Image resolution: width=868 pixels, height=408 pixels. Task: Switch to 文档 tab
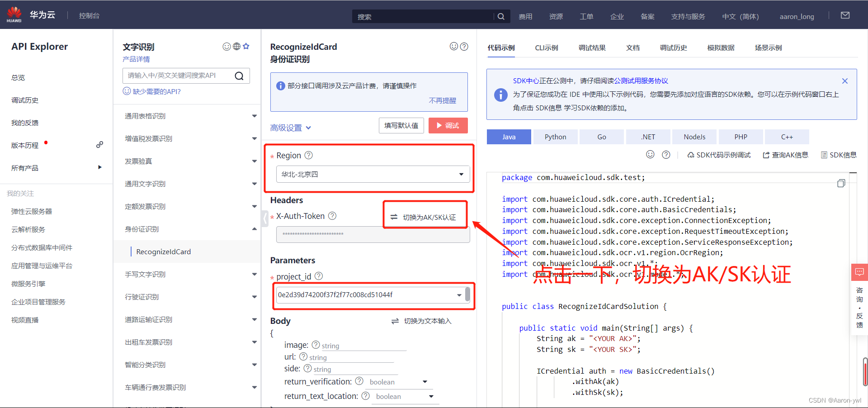click(x=633, y=47)
